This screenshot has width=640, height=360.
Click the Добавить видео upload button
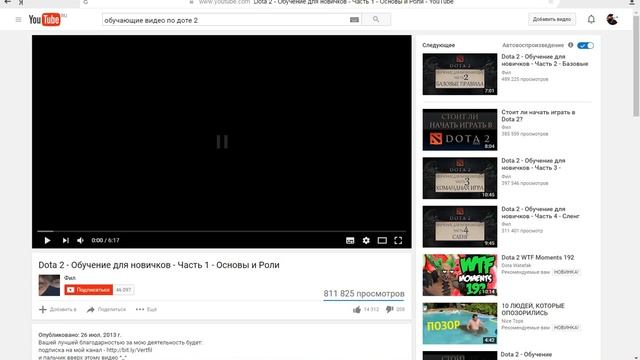pos(552,19)
